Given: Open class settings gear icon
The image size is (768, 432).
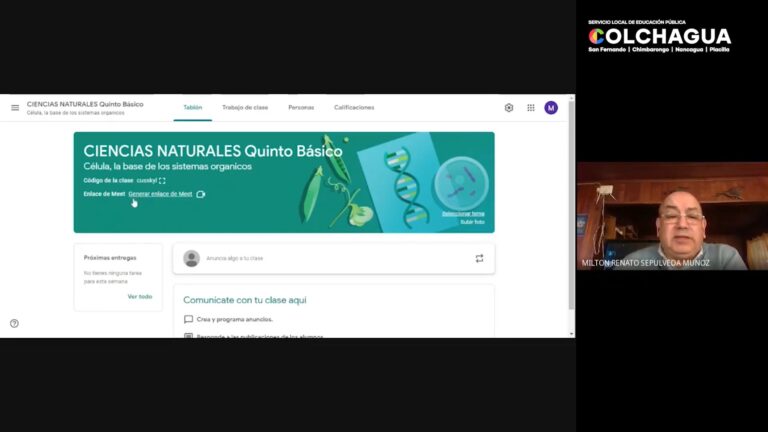Looking at the screenshot, I should click(x=509, y=108).
